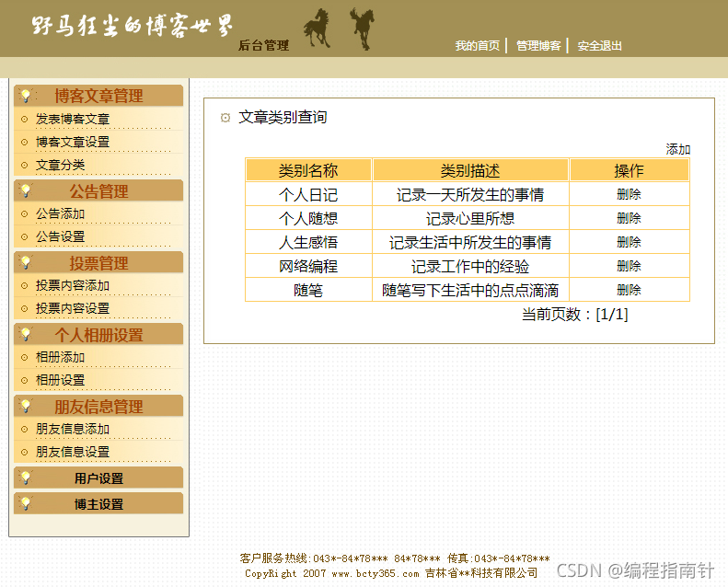Open 文章分类 in the sidebar

61,165
